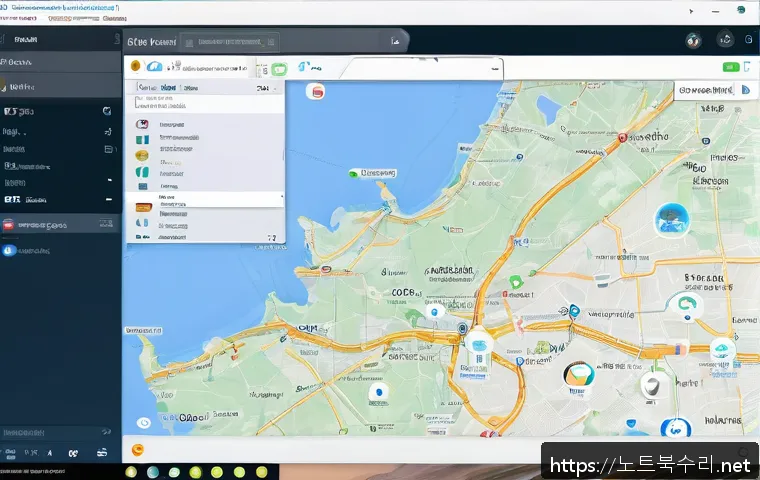The height and width of the screenshot is (480, 760).
Task: Expand the sidebar row with the arrow icon
Action: (x=107, y=131)
